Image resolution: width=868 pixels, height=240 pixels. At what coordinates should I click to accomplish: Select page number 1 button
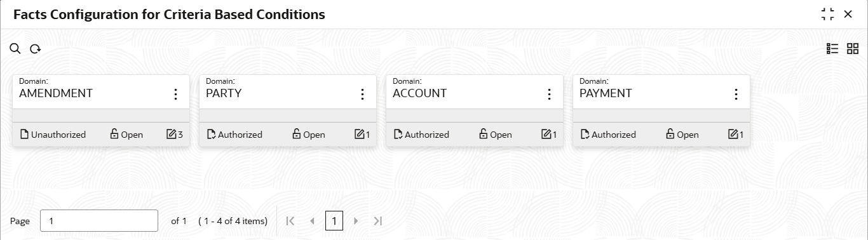334,221
